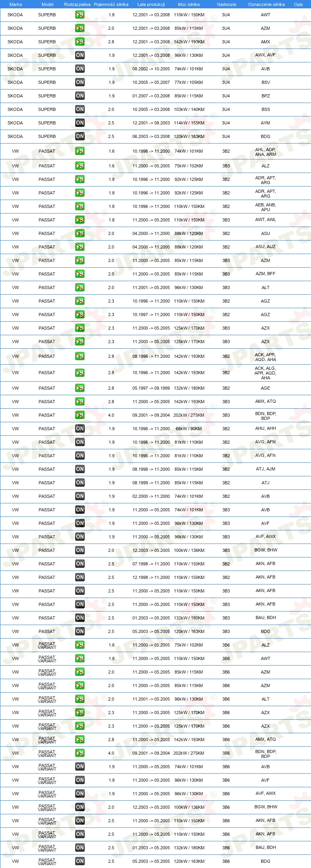
Task: Click the '07.1998 -> 11.2000' date cell
Action: point(151,564)
